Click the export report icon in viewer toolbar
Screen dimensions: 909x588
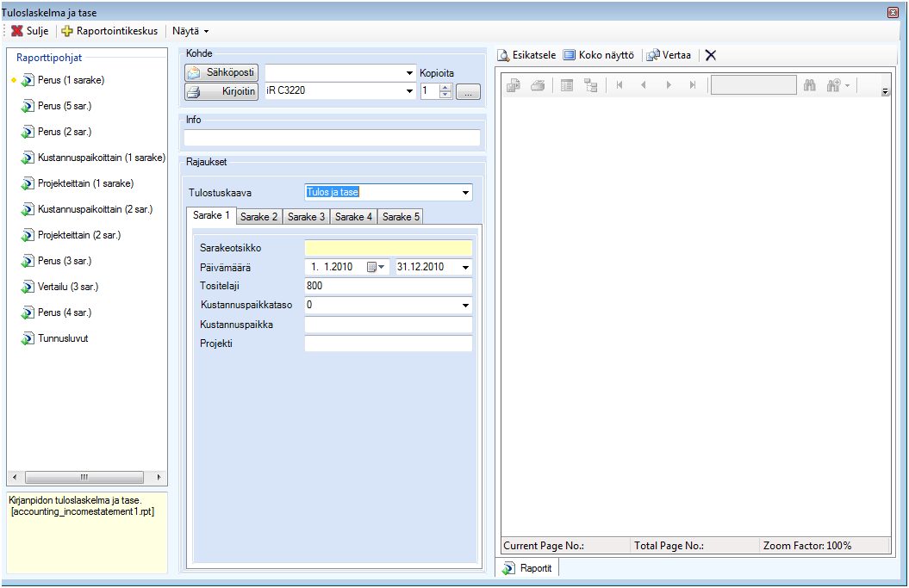514,85
